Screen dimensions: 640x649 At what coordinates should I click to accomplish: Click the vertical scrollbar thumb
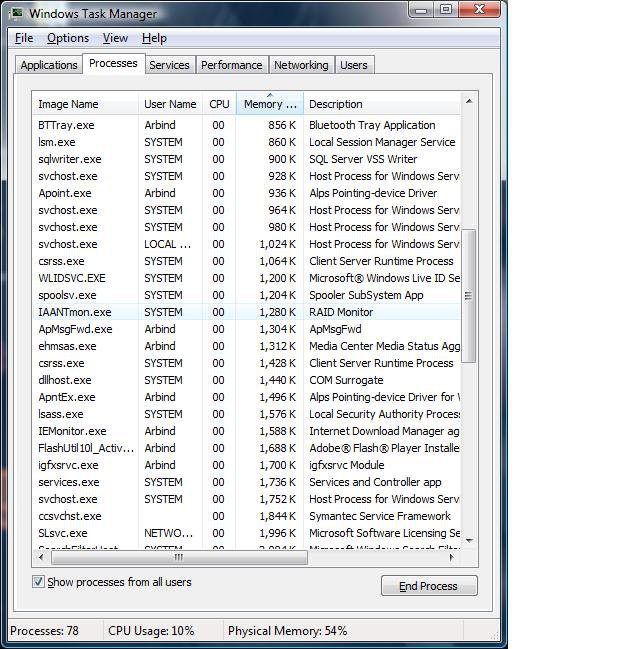(469, 296)
